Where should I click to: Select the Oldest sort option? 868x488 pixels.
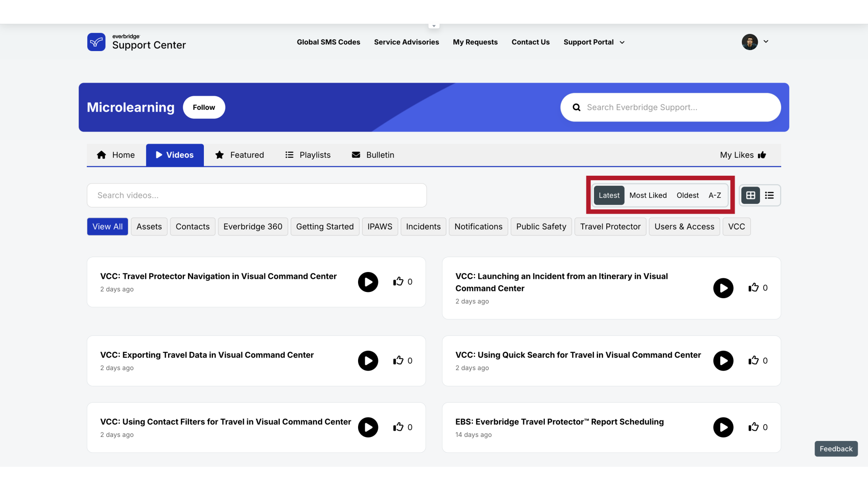click(x=687, y=195)
